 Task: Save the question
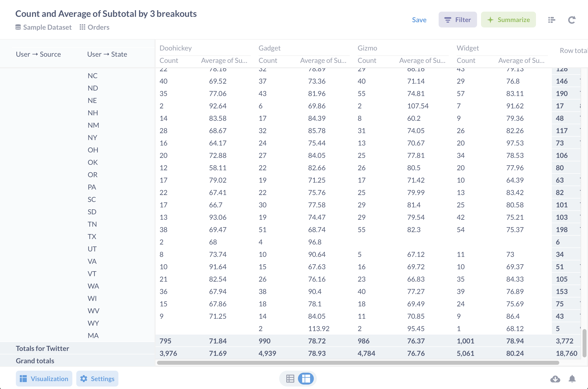[419, 20]
